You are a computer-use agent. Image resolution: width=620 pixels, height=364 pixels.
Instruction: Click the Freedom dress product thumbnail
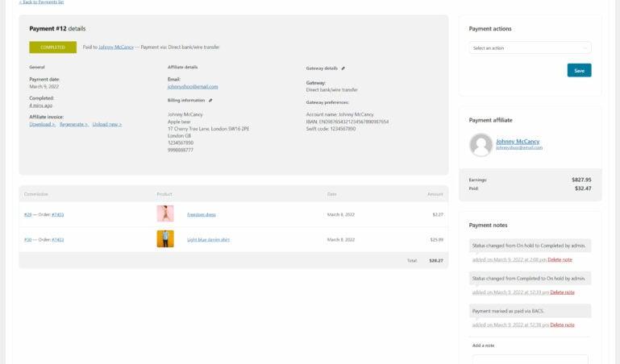(165, 213)
